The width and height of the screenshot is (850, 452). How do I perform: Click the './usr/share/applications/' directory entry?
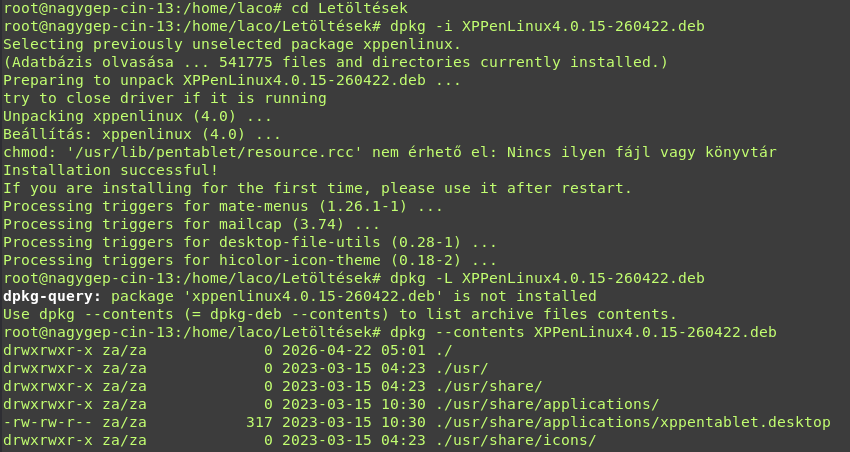(547, 404)
